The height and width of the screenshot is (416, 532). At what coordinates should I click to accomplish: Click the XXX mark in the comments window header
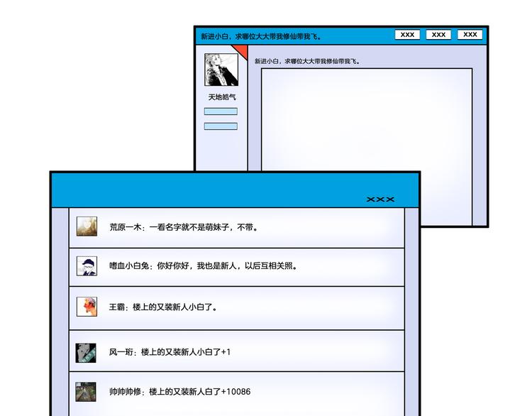coord(380,199)
